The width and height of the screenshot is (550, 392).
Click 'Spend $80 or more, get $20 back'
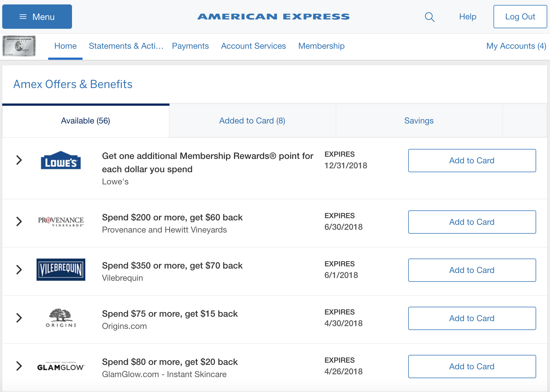click(x=170, y=362)
